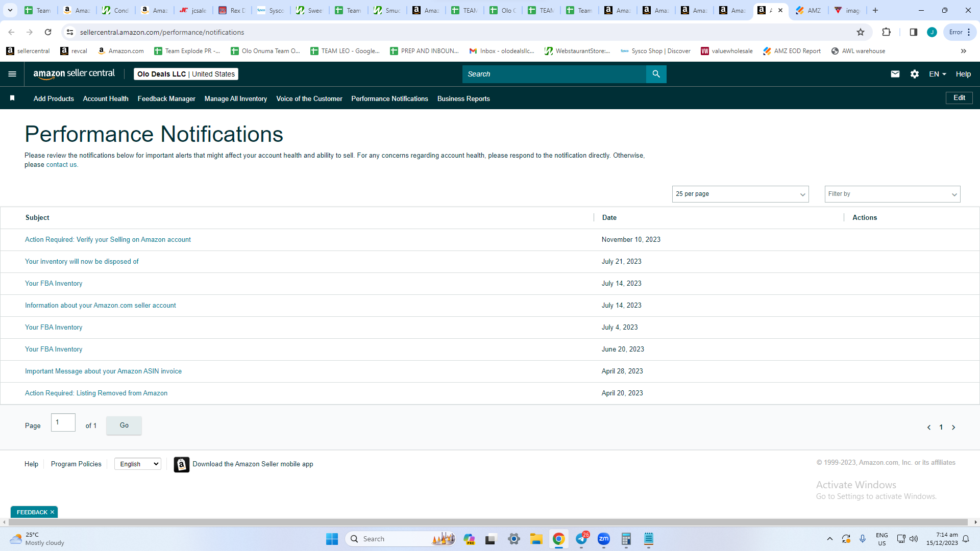Show hidden system tray icons
The image size is (980, 551).
(830, 539)
